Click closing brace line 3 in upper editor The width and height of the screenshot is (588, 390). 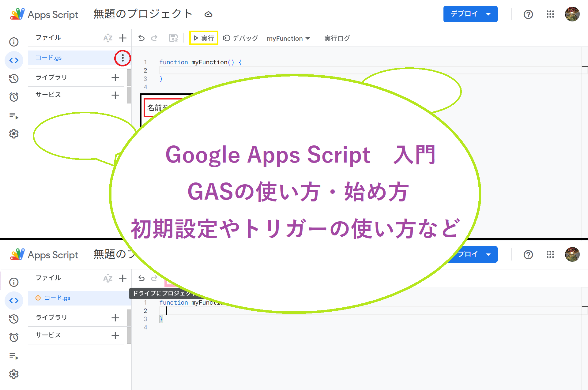coord(161,79)
